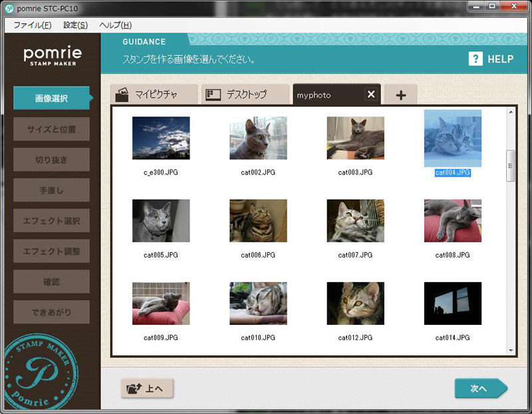
Task: Click the pomrie STAMP MAKER logo
Action: pos(53,56)
